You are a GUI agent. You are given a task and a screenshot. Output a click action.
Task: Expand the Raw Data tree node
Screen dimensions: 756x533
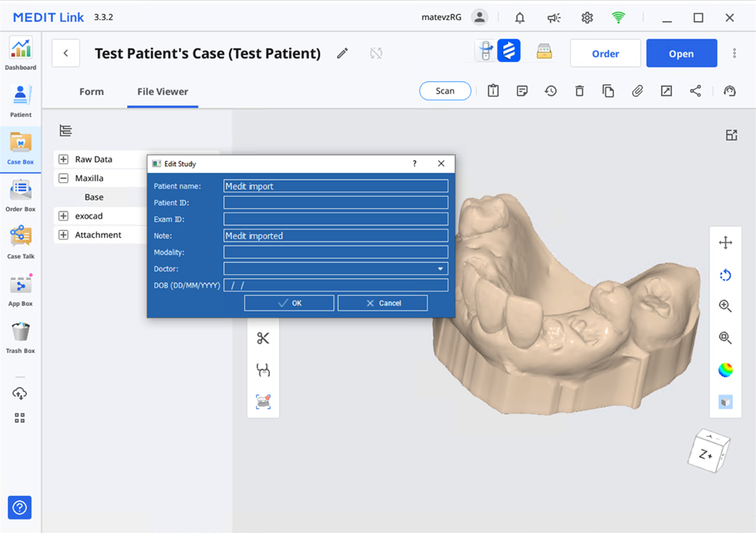[64, 160]
